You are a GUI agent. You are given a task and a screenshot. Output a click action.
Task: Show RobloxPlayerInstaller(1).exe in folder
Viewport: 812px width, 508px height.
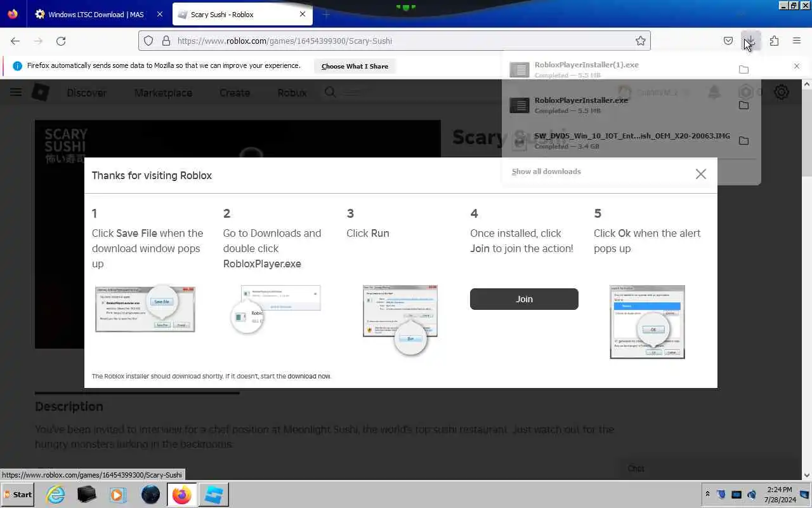pyautogui.click(x=744, y=69)
